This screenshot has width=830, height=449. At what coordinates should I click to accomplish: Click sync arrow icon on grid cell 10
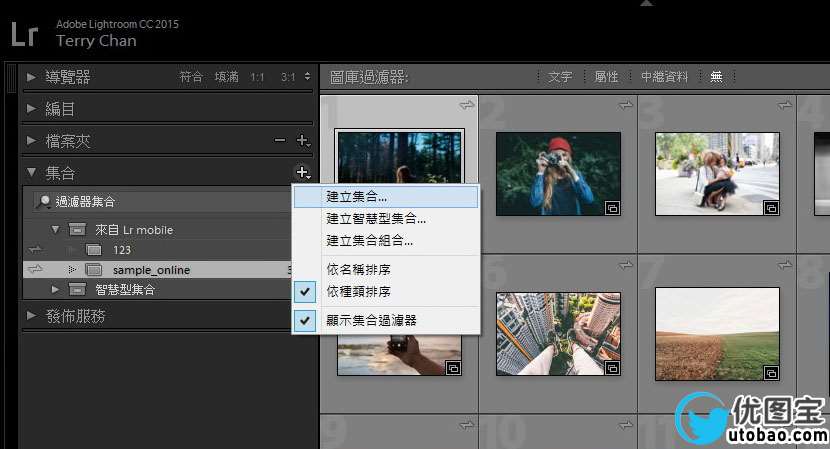coord(626,425)
